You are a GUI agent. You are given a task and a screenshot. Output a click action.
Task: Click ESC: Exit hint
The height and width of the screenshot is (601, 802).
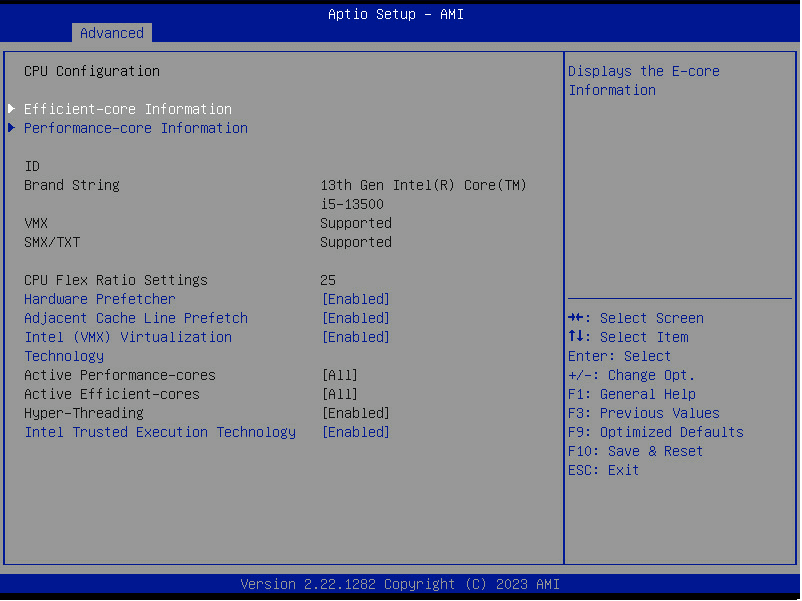(x=604, y=470)
